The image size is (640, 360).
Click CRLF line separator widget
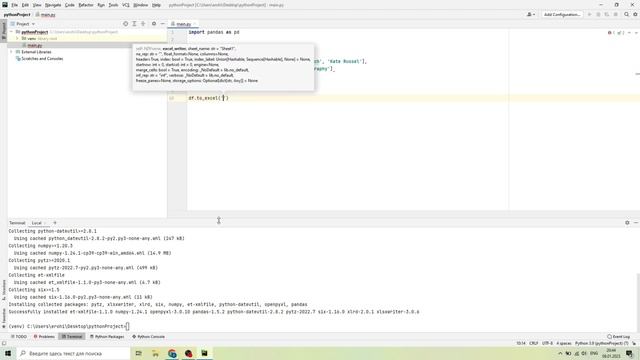[x=533, y=344]
